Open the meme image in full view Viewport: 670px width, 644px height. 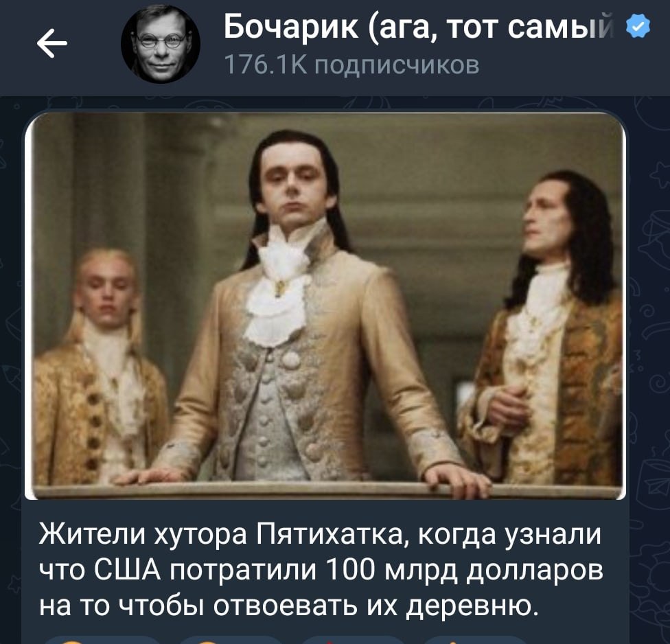click(325, 306)
